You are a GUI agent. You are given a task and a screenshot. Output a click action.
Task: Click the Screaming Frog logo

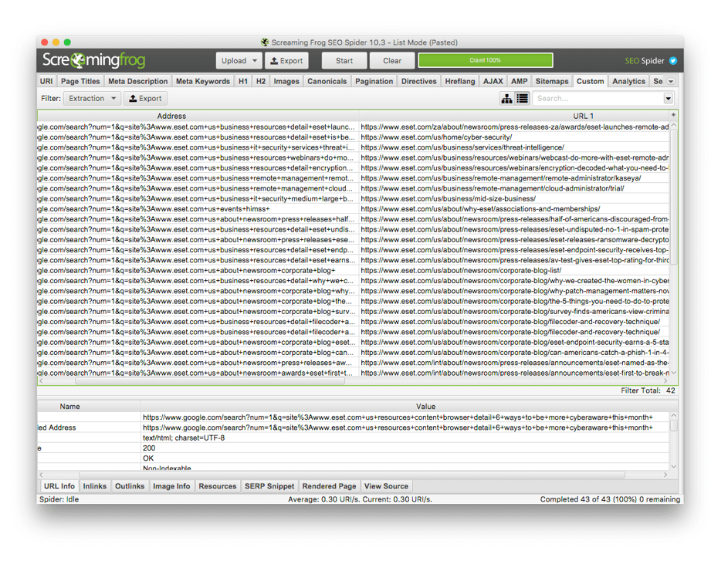[x=93, y=60]
